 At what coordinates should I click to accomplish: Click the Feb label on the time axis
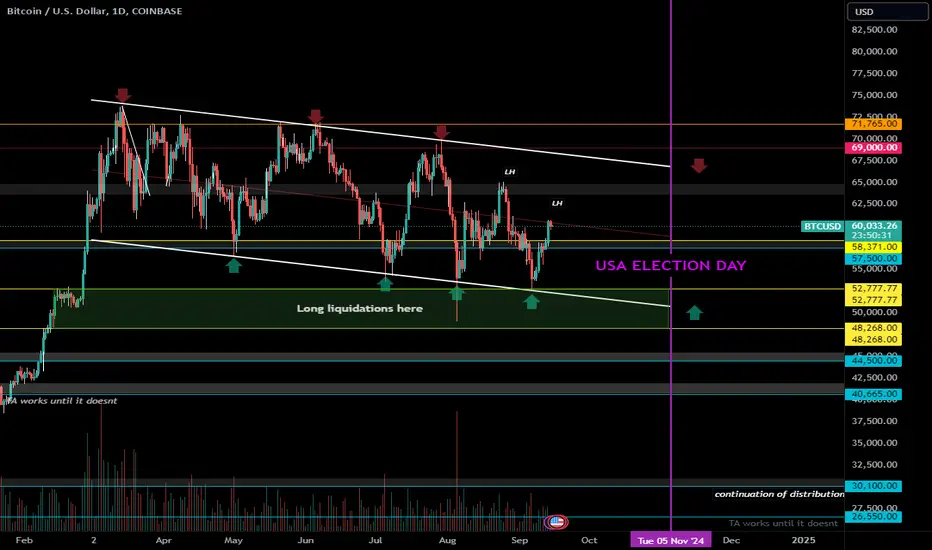point(24,540)
